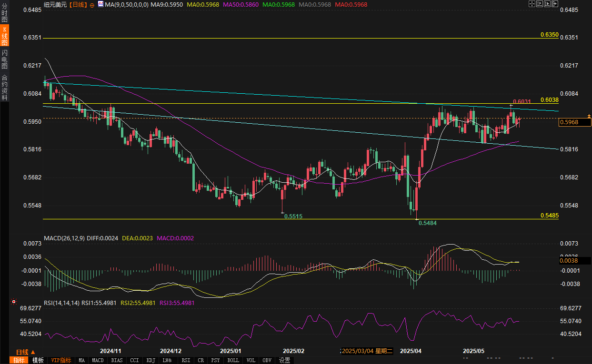Open the 合约资料 sidebar tab
592x364 pixels.
pos(4,87)
